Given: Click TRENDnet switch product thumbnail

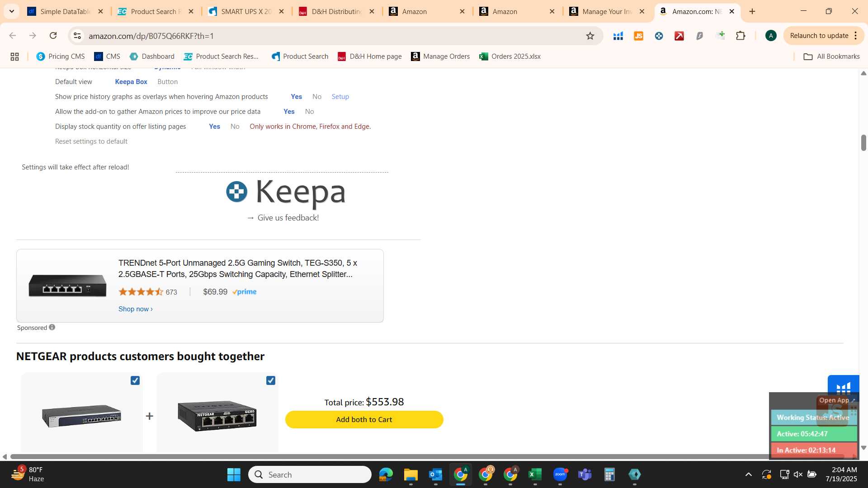Looking at the screenshot, I should (x=67, y=286).
